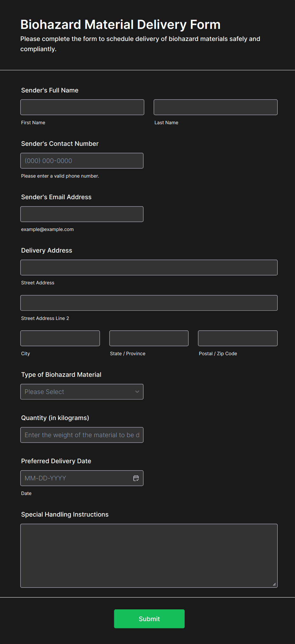Open the calendar picker icon
Screen dimensions: 295x644
(x=136, y=478)
